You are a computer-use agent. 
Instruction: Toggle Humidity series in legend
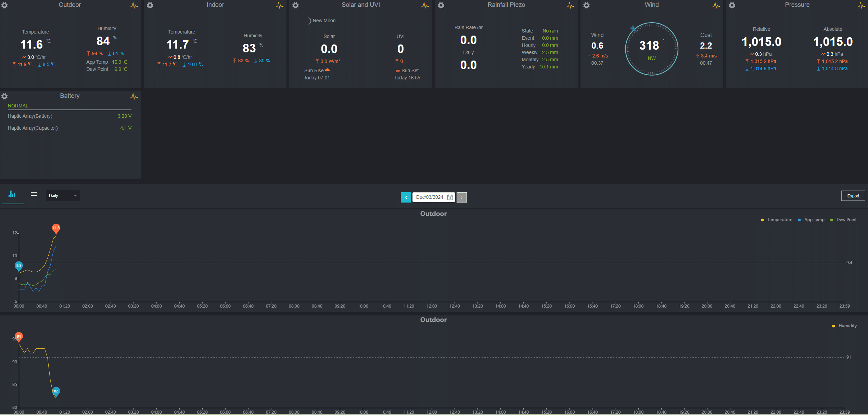pos(843,326)
